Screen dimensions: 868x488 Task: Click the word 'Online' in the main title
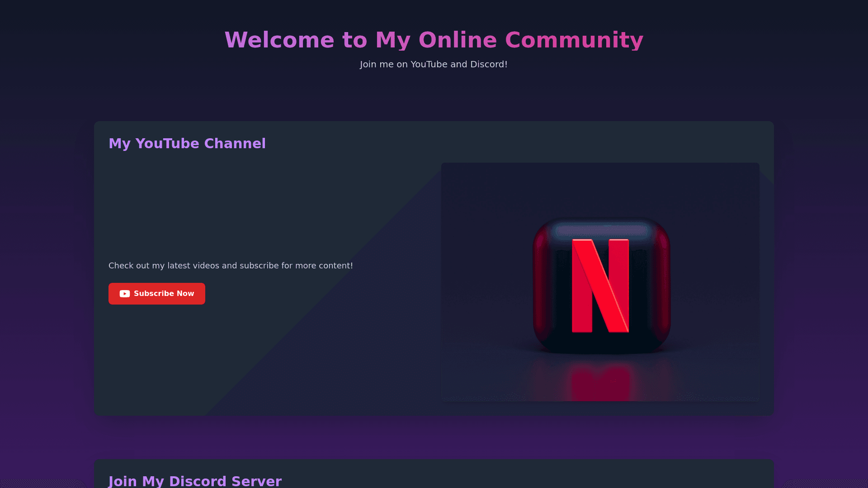click(458, 40)
